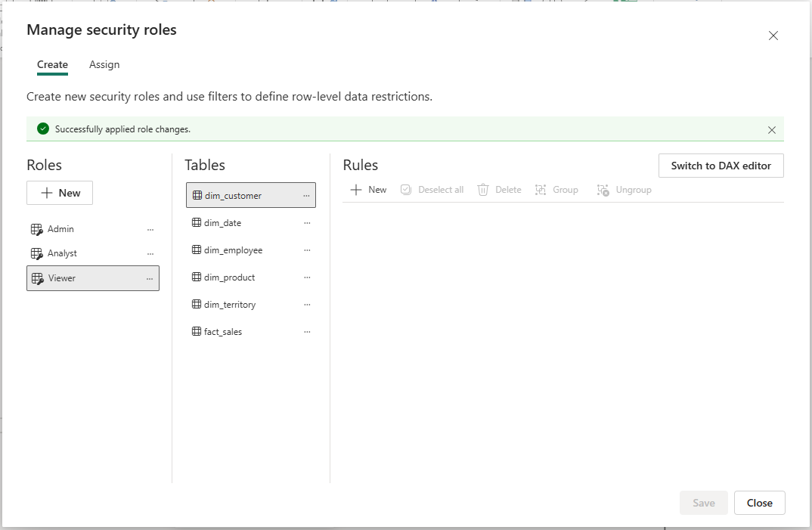Click the dim_territory table icon
The image size is (812, 530).
click(x=197, y=304)
